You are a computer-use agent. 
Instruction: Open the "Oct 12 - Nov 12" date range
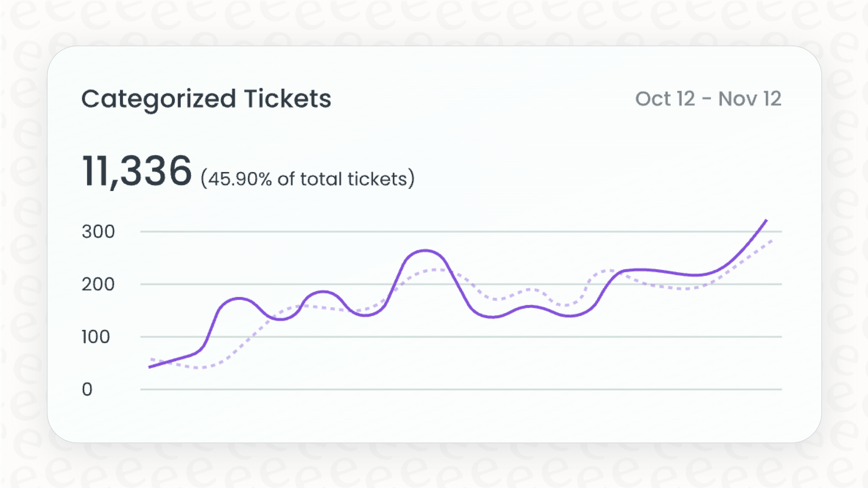point(708,99)
